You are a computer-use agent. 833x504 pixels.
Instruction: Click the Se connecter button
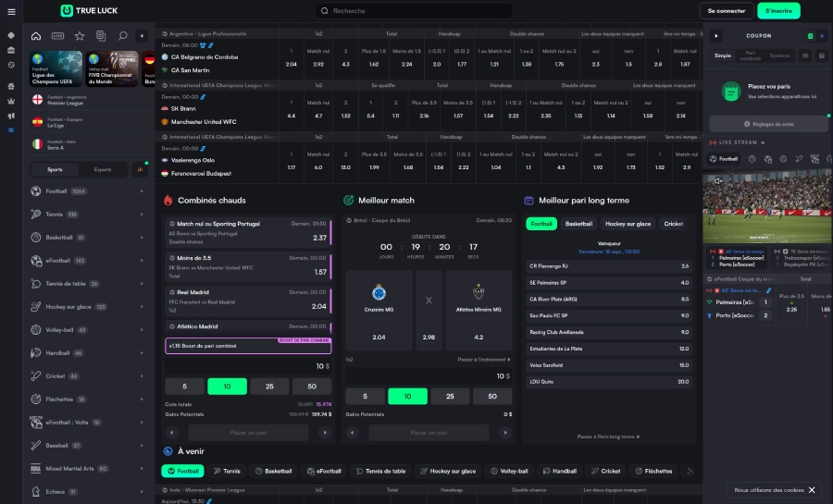click(x=726, y=11)
